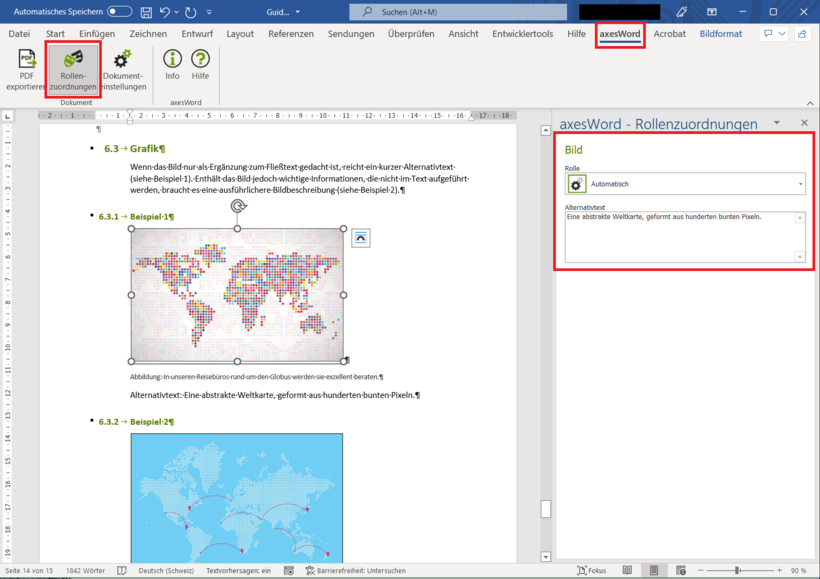Image resolution: width=820 pixels, height=579 pixels.
Task: Open Quick Access Toolbar customize dropdown
Action: coord(209,12)
